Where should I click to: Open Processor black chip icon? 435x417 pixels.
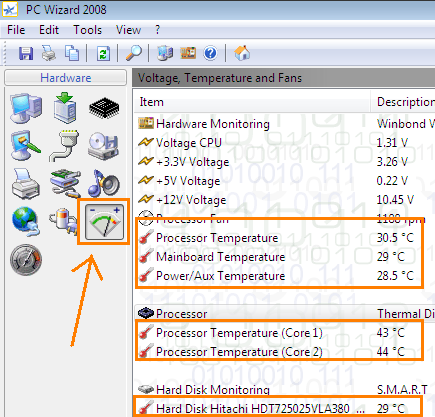[x=104, y=108]
